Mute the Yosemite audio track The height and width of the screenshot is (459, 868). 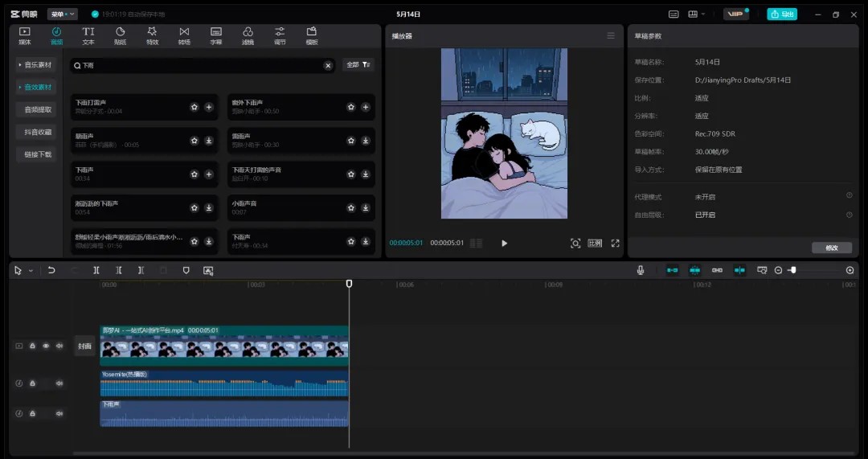click(x=59, y=383)
